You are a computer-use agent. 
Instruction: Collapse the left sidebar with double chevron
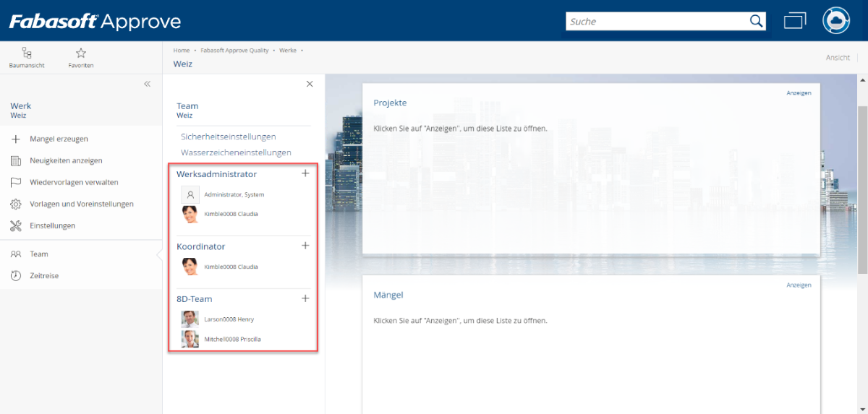pyautogui.click(x=147, y=84)
